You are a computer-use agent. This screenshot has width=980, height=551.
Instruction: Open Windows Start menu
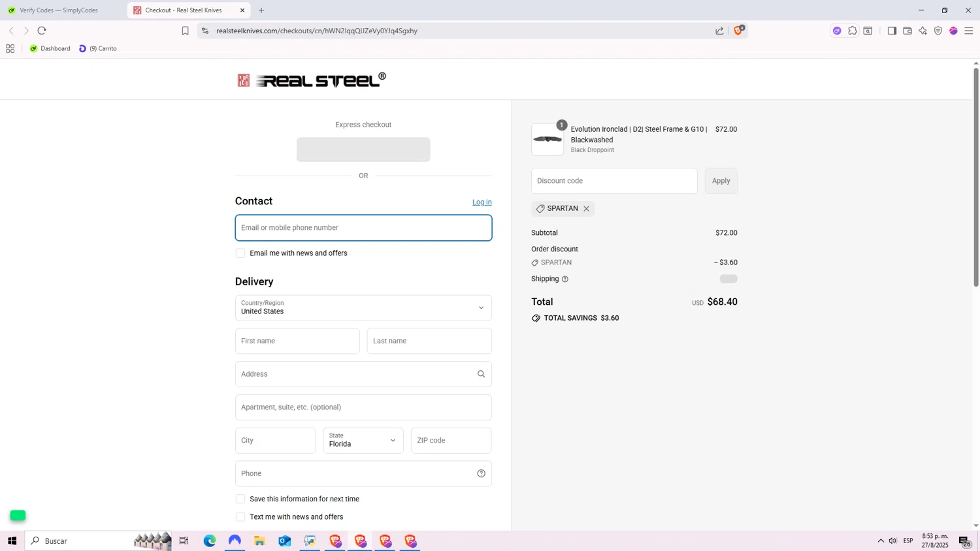(12, 541)
